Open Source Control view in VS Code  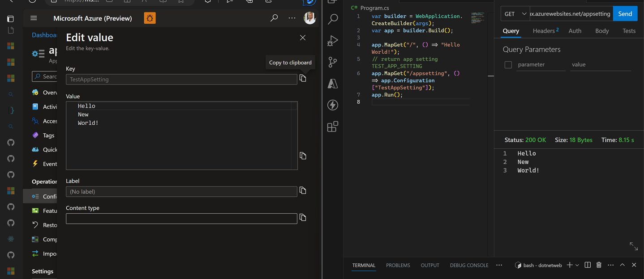pyautogui.click(x=333, y=62)
